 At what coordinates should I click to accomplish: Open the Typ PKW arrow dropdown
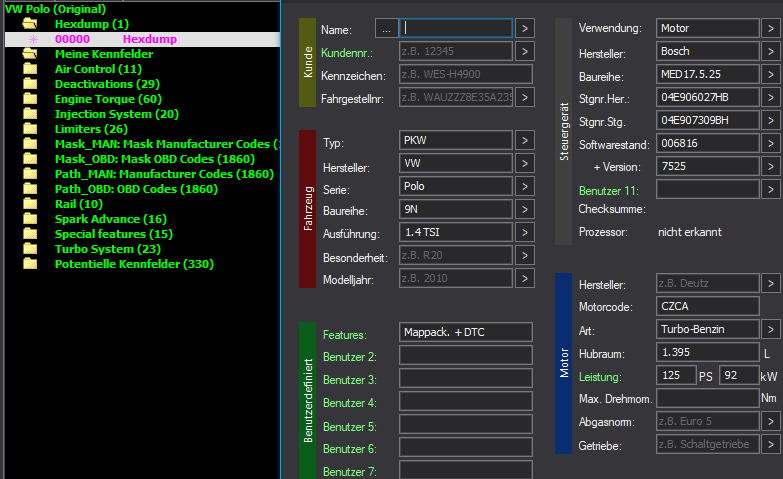point(525,140)
